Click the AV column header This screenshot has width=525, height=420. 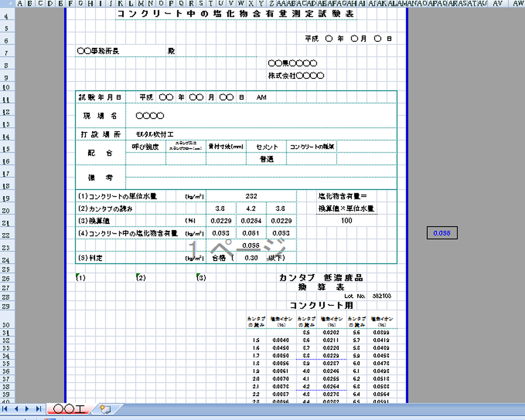tap(497, 3)
